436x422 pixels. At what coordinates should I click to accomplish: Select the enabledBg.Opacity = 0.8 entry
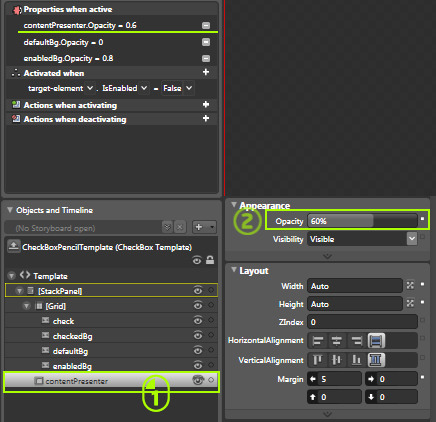68,58
